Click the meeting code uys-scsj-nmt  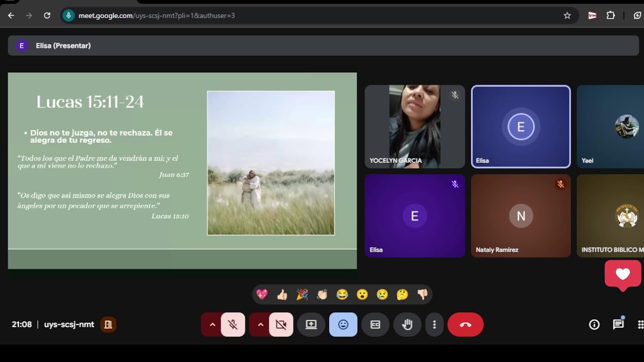[x=69, y=325]
